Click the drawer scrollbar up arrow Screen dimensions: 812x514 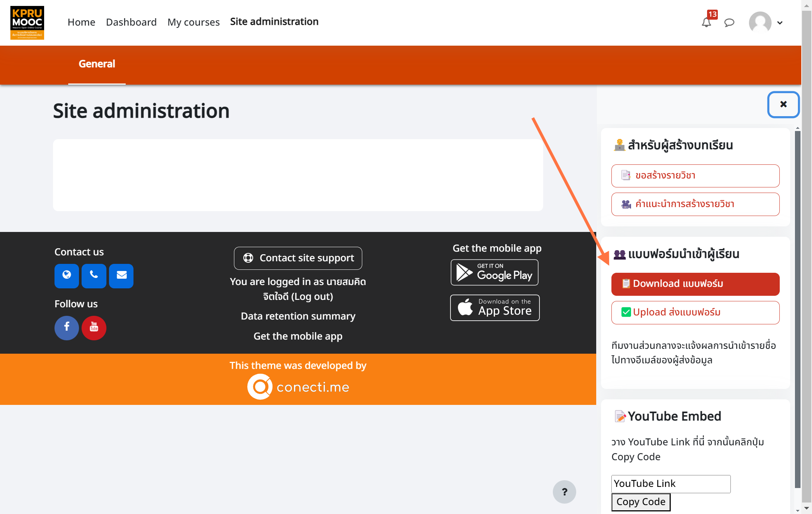[798, 128]
